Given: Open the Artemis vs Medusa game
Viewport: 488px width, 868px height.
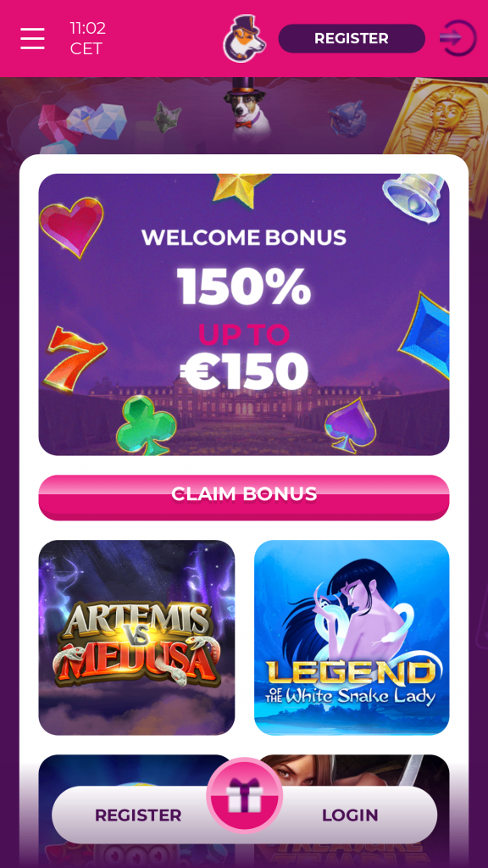Looking at the screenshot, I should 136,637.
